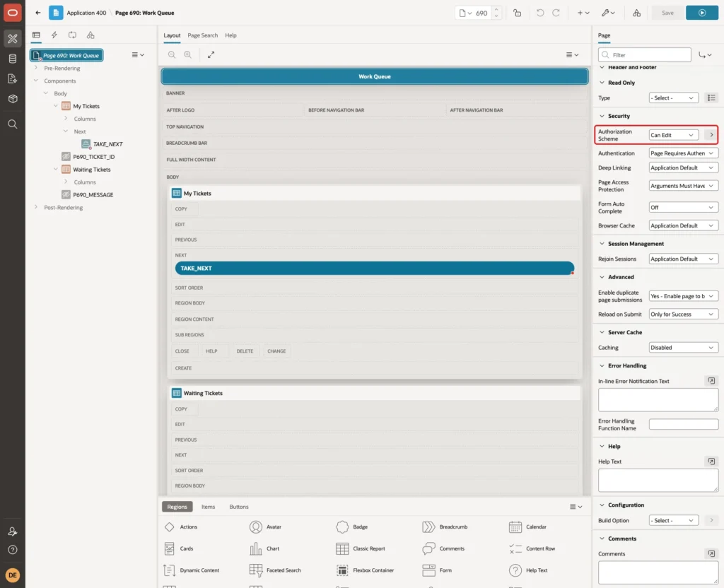Click the Oracle APEX home logo
Image resolution: width=724 pixels, height=588 pixels.
[x=13, y=13]
